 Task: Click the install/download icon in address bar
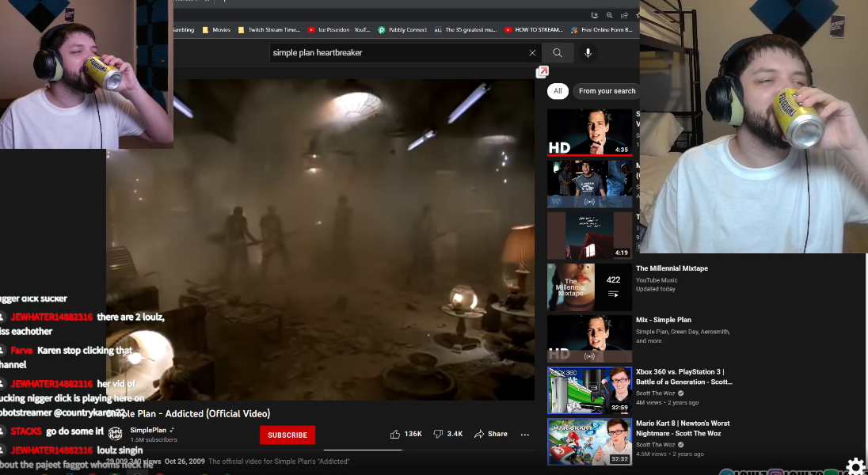pyautogui.click(x=595, y=16)
